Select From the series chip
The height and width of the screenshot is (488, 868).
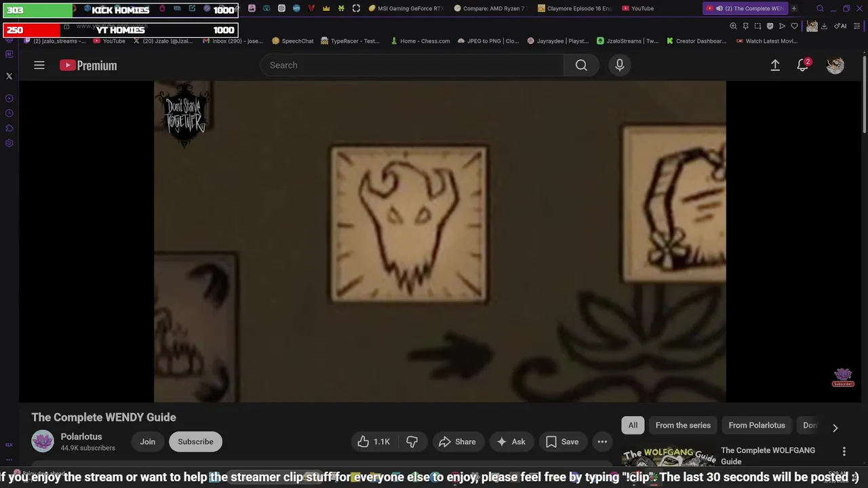[x=683, y=425]
